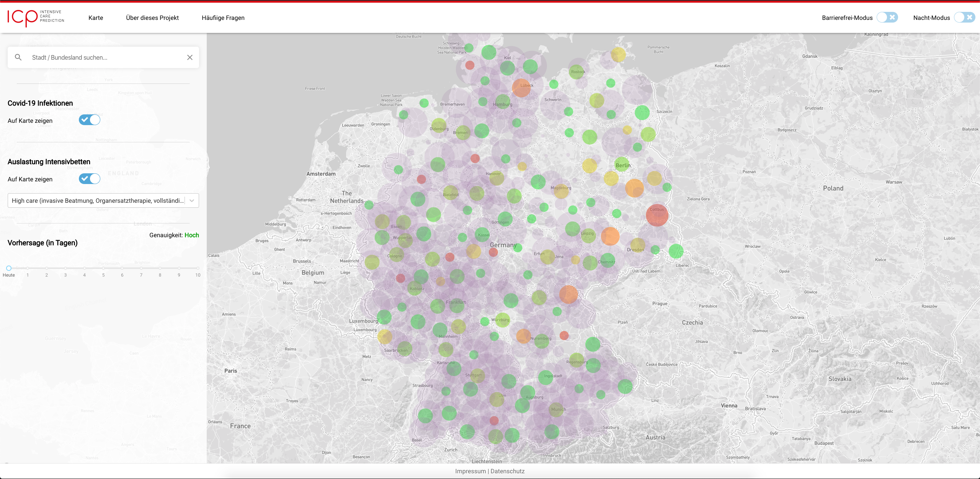Click the green Berlin map marker
The width and height of the screenshot is (980, 479).
pyautogui.click(x=622, y=164)
